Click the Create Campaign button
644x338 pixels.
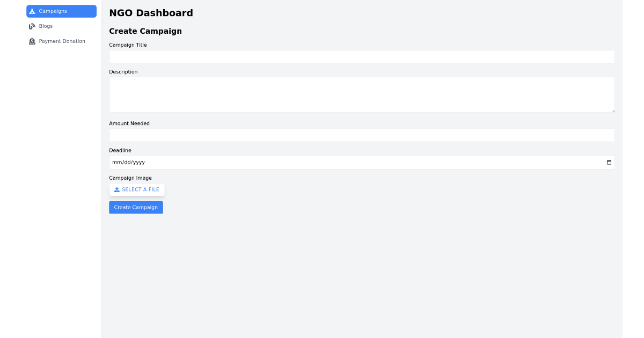[136, 207]
